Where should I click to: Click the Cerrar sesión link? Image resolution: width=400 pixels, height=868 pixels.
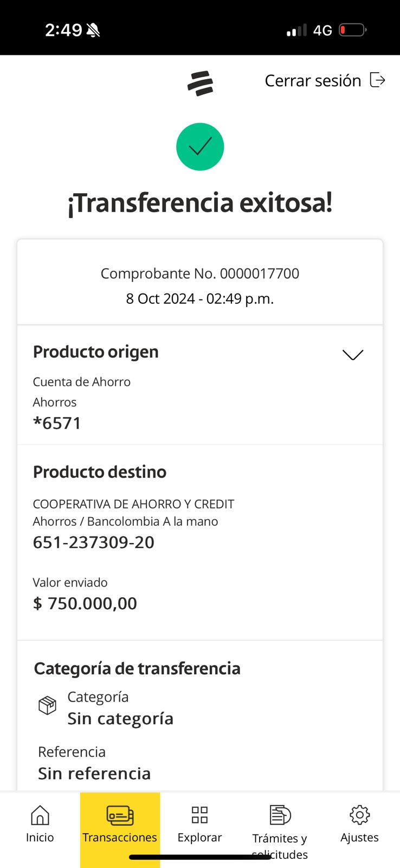click(x=313, y=81)
